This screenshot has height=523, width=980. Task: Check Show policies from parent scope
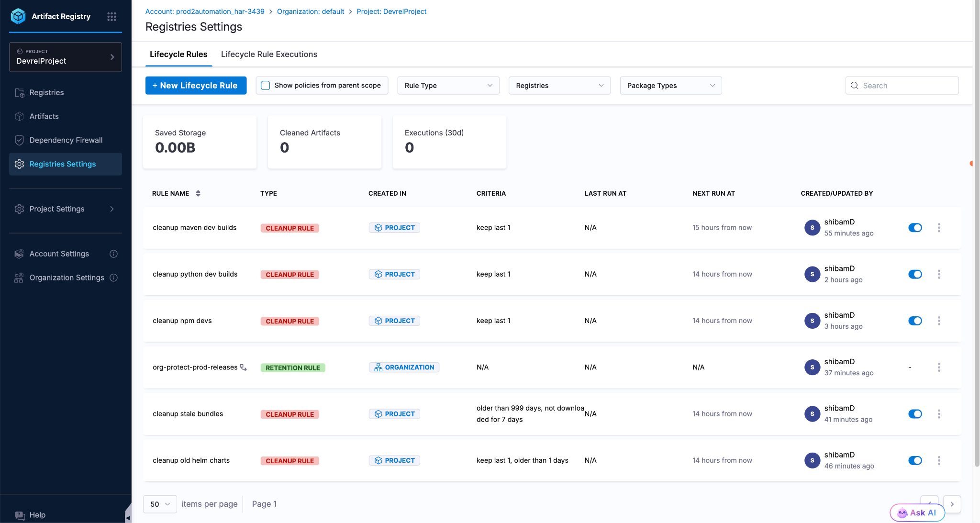[x=266, y=86]
